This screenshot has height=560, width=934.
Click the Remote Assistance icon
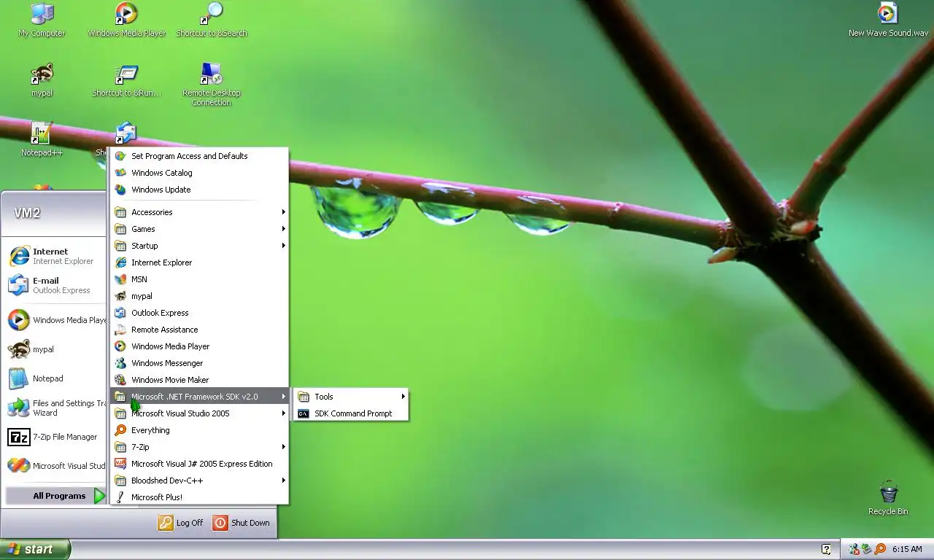(x=120, y=330)
